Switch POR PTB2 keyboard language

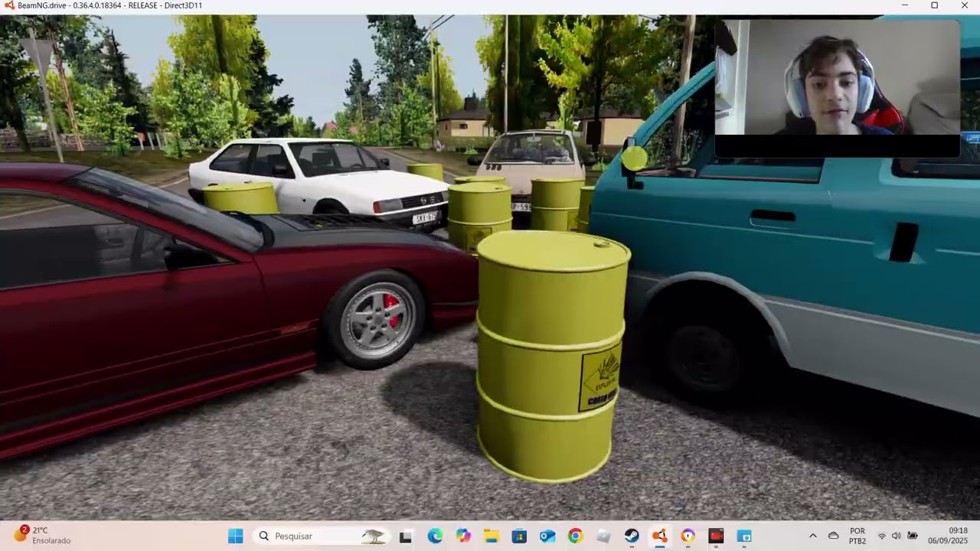tap(857, 536)
